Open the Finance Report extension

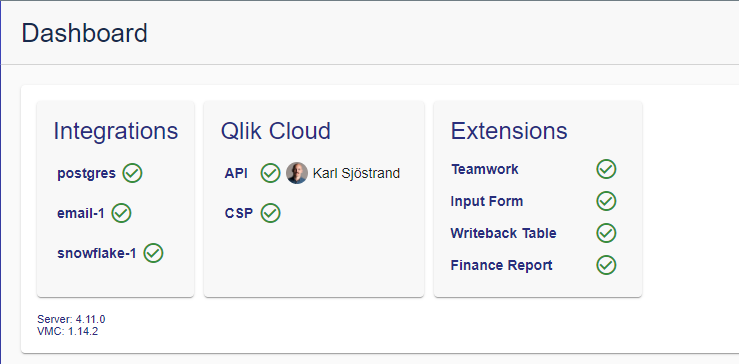pyautogui.click(x=501, y=265)
